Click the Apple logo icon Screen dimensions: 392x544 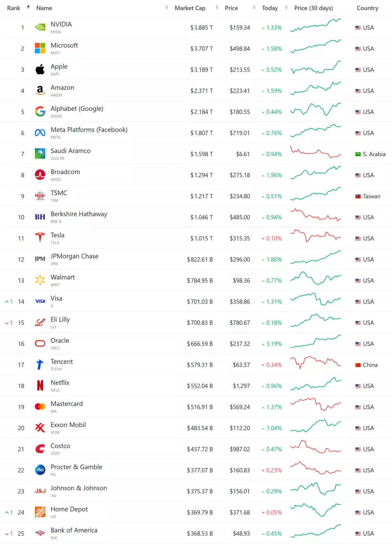(x=40, y=70)
